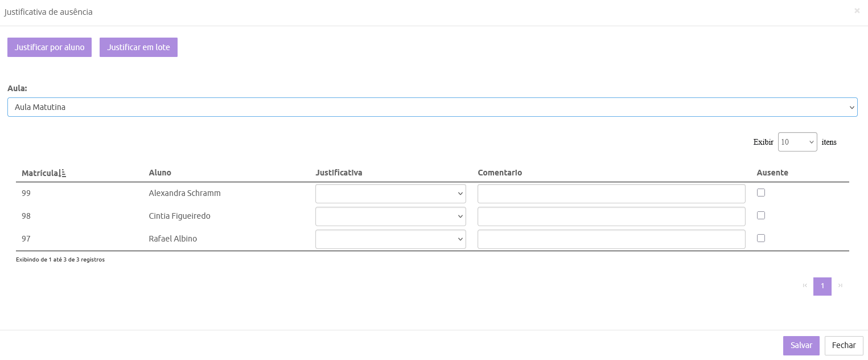Select Justificativa dropdown for Cintia Figueiredo
The height and width of the screenshot is (360, 868).
coord(390,216)
